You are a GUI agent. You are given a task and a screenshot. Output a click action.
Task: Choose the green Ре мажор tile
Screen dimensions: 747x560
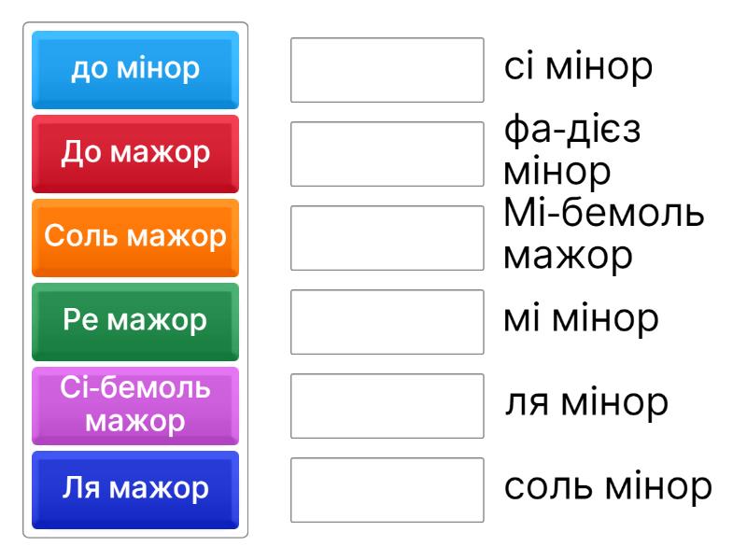(135, 321)
